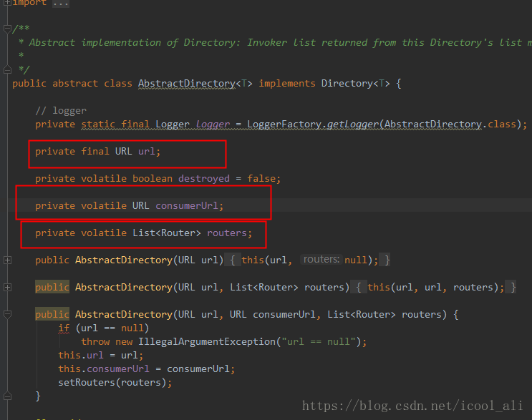
Task: Click the AbstractDirectory class name in declaration
Action: [x=187, y=84]
